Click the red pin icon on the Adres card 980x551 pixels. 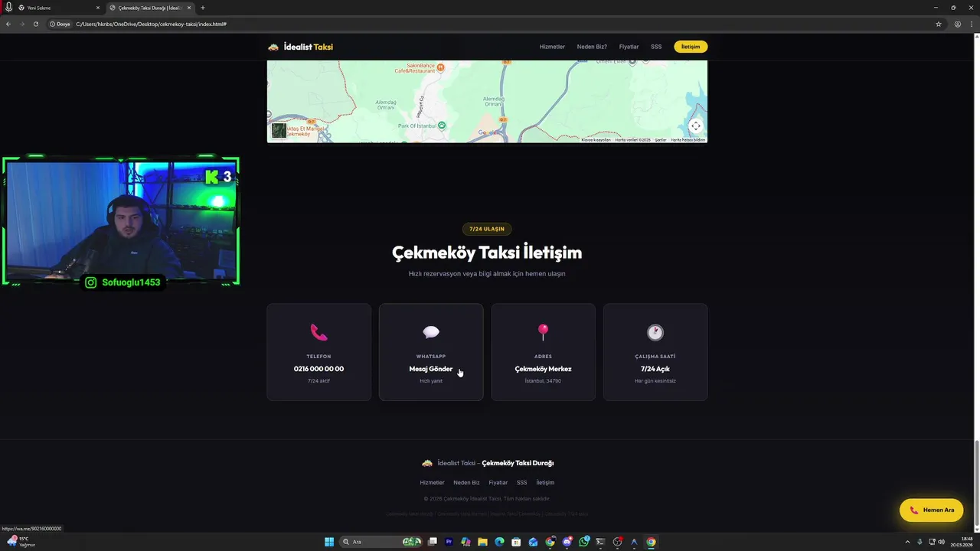(x=543, y=332)
